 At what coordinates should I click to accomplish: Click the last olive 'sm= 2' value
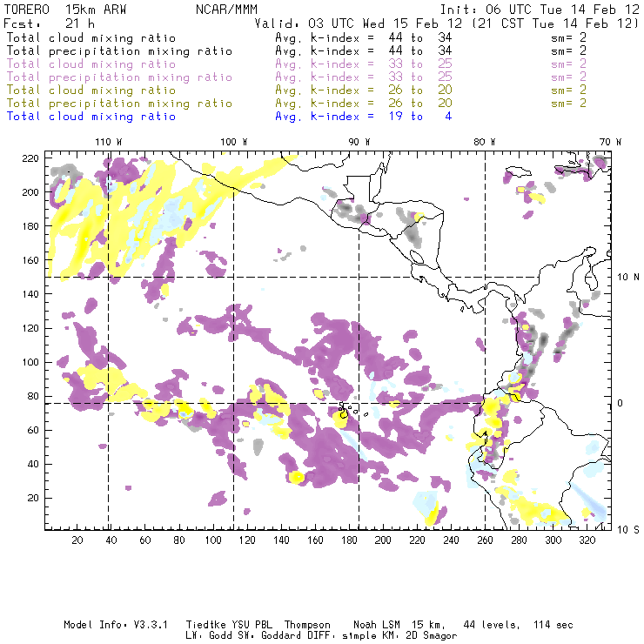pos(568,104)
